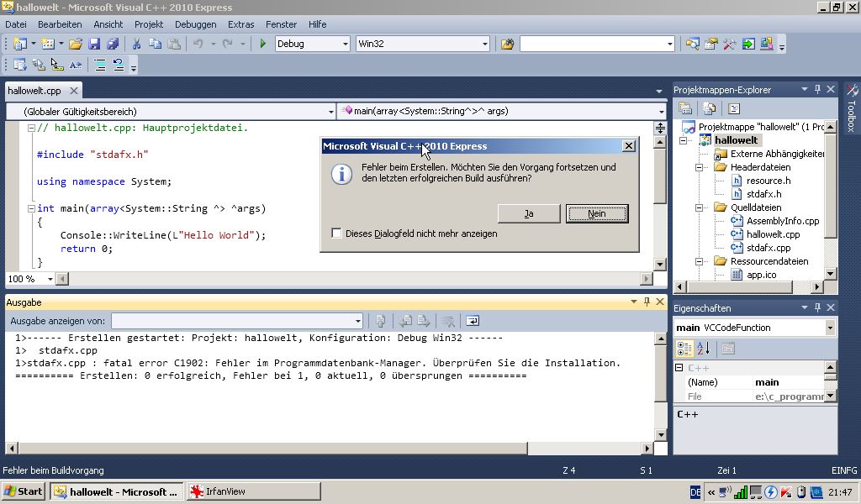This screenshot has height=504, width=861.
Task: Start debugging with the green play icon
Action: tap(262, 44)
